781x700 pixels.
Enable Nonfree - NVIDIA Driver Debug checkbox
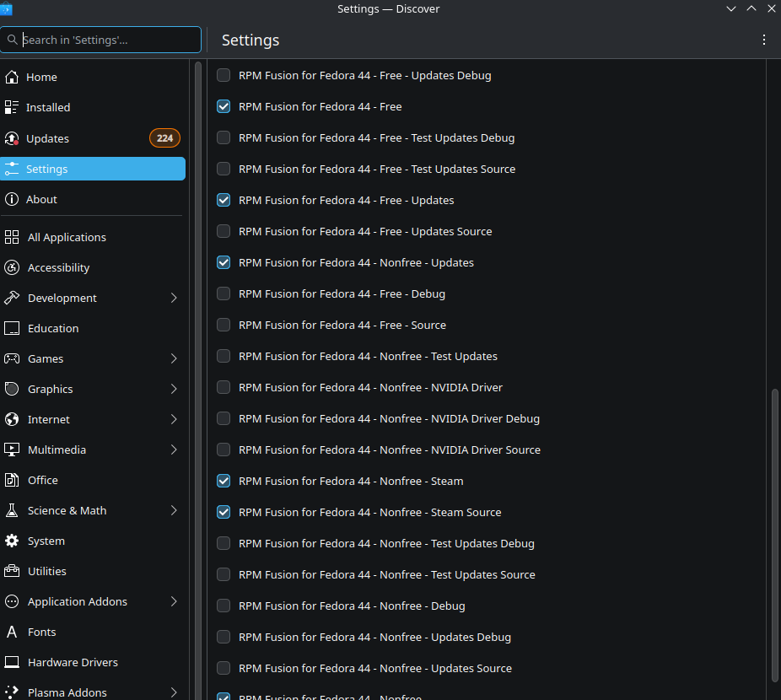coord(224,418)
